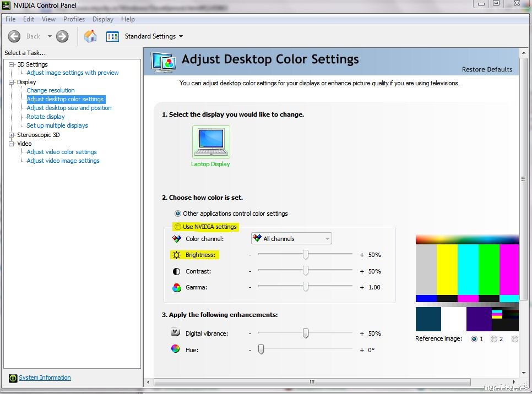Click the forward navigation arrow icon
The width and height of the screenshot is (532, 394).
coord(62,36)
